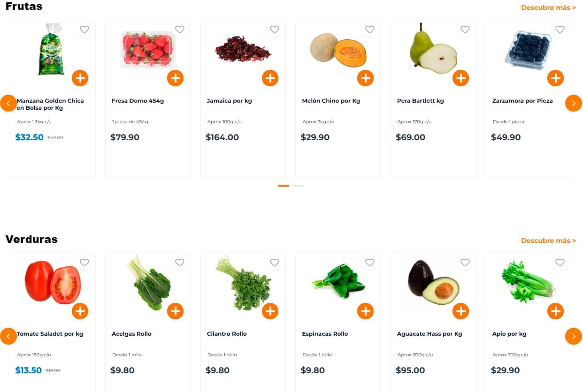Viewport: 583px width, 392px height.
Task: Add Zarzamora por Pieza to cart
Action: pyautogui.click(x=555, y=78)
